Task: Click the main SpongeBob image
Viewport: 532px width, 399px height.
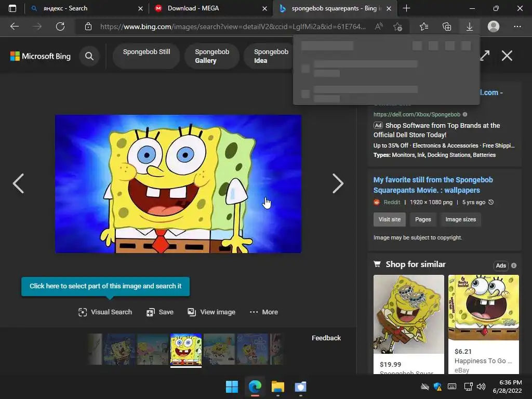Action: (x=178, y=184)
